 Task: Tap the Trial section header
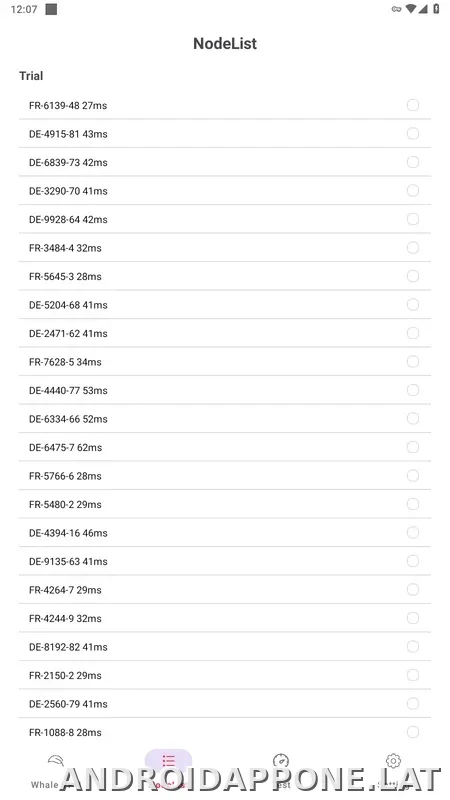point(31,76)
